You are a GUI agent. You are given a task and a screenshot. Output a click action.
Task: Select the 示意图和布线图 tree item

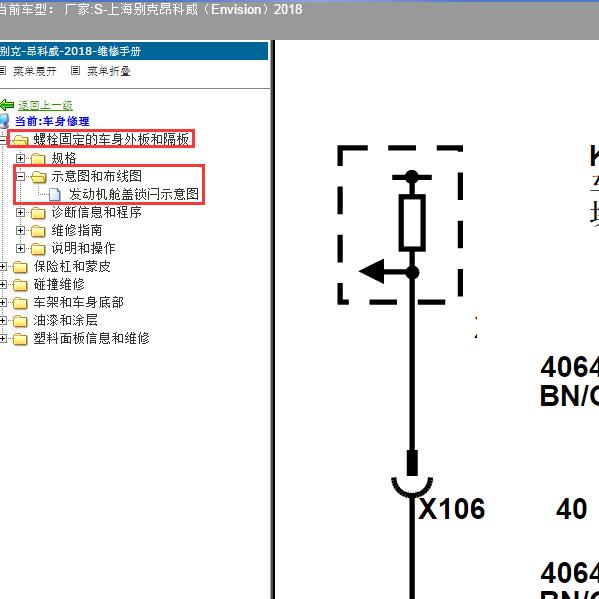pos(97,176)
